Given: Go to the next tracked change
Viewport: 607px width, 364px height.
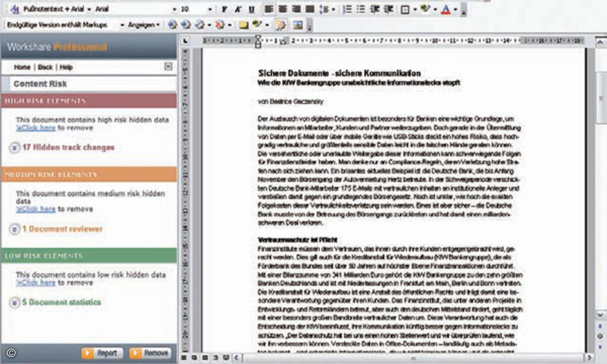Looking at the screenshot, I should (x=186, y=24).
